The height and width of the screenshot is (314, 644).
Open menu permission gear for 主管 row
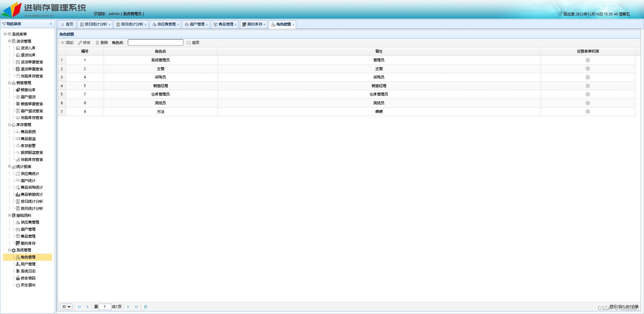(x=588, y=68)
